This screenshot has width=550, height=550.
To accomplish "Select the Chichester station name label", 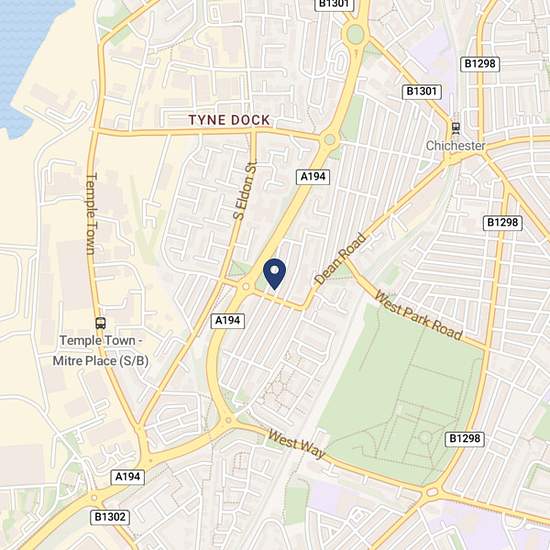I will (x=455, y=146).
